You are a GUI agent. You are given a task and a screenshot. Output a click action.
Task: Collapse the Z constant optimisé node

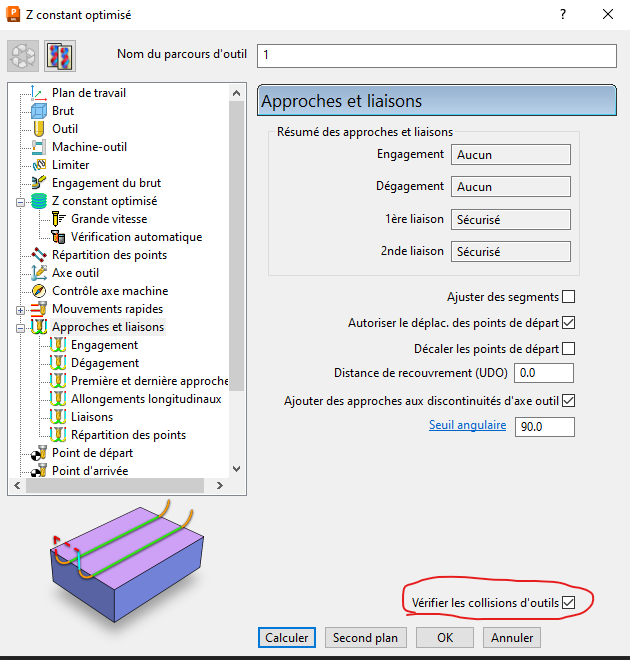(x=18, y=201)
